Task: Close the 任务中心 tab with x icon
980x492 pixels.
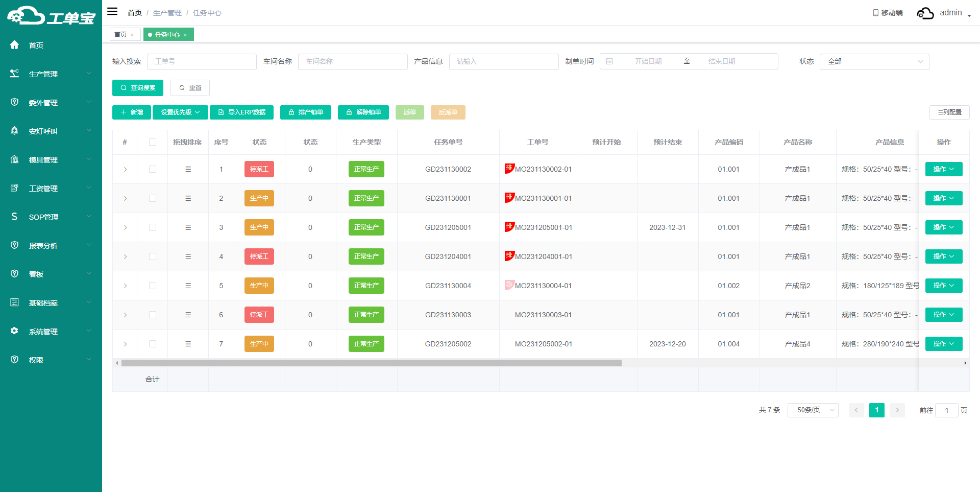Action: 185,35
